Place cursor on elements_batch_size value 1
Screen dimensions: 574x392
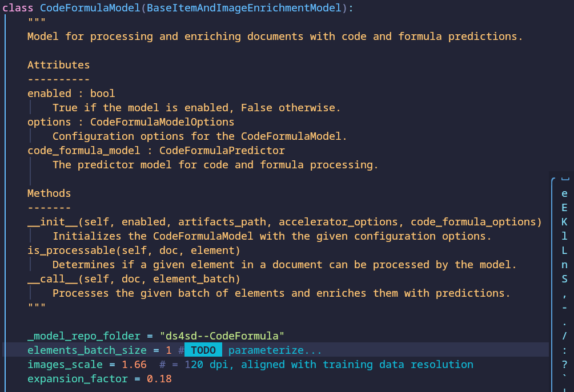click(x=168, y=350)
